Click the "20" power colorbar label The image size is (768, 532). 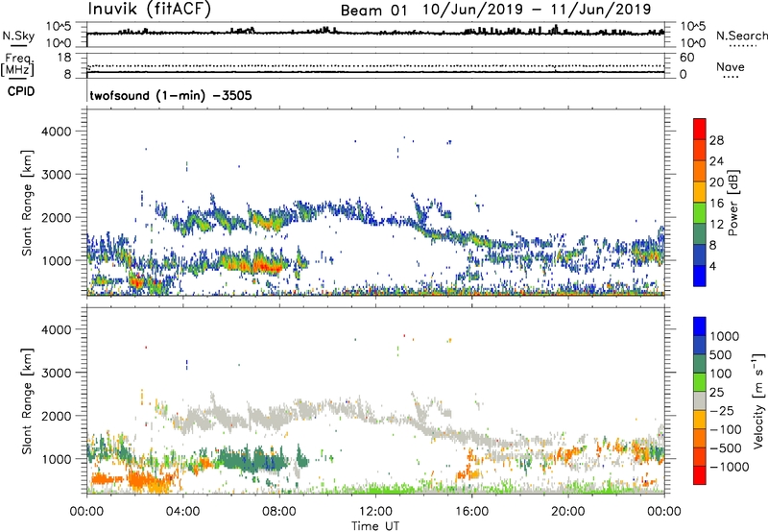pyautogui.click(x=716, y=182)
